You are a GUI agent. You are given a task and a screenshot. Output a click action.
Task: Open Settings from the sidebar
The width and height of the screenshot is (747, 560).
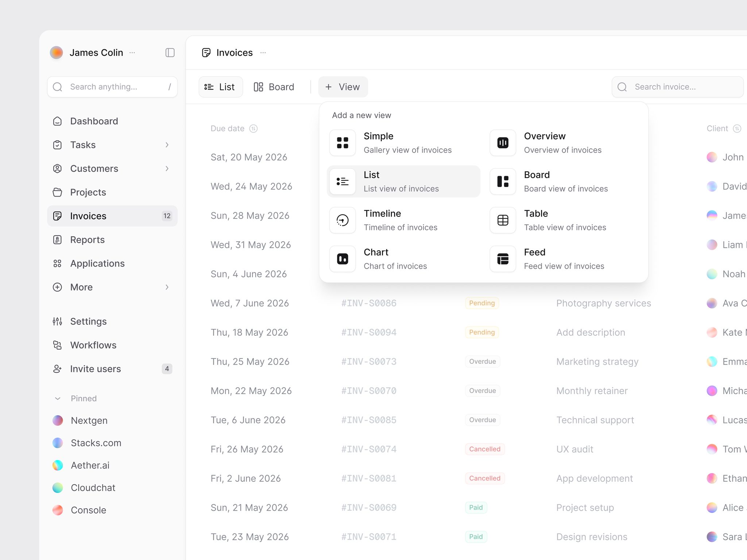point(112,321)
